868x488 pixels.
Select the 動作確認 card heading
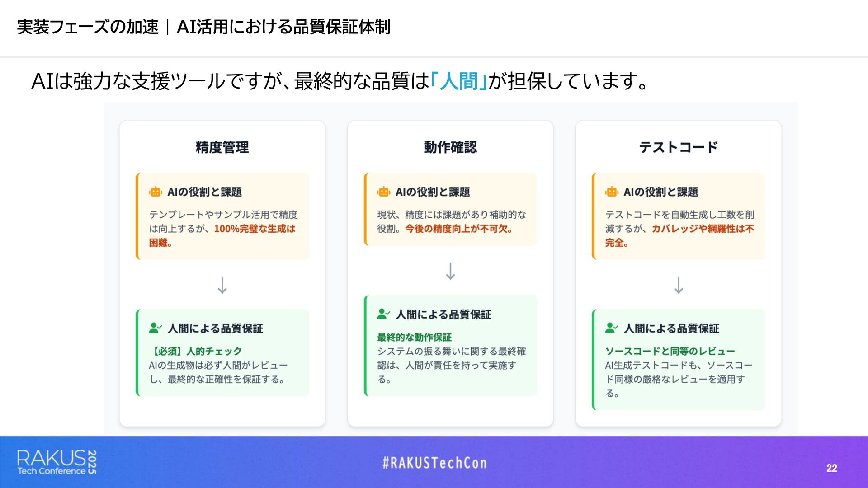click(450, 147)
